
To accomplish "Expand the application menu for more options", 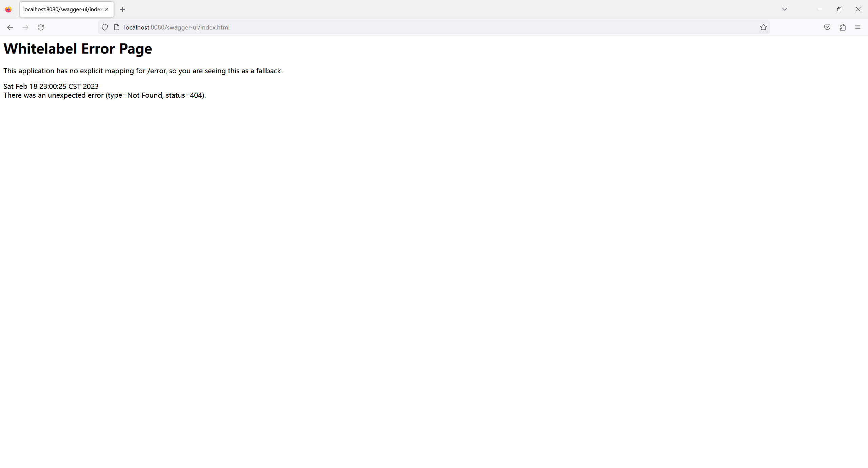I will pos(858,27).
